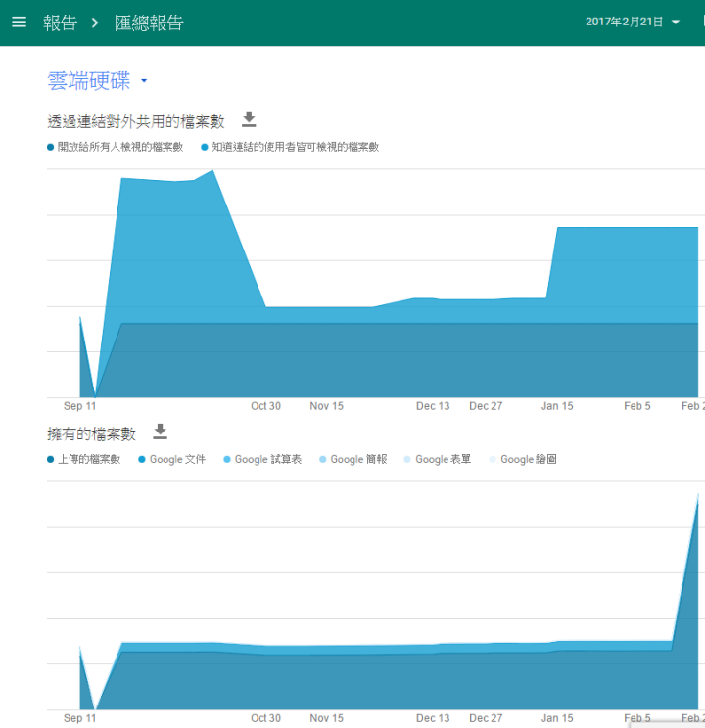Click 透過連結對外共用的檔案數 chart title

pyautogui.click(x=136, y=121)
